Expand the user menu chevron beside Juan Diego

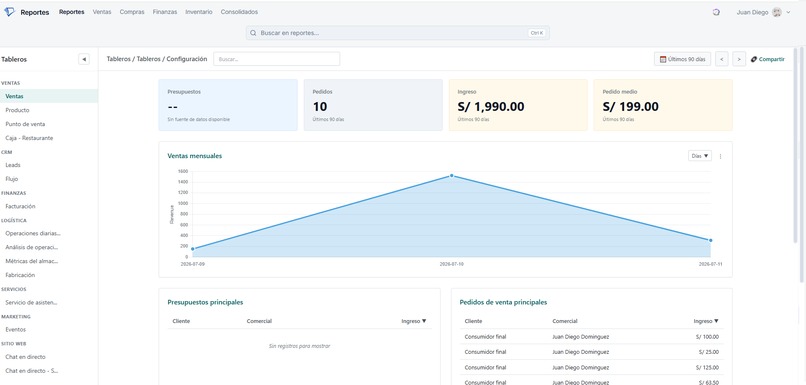[788, 12]
